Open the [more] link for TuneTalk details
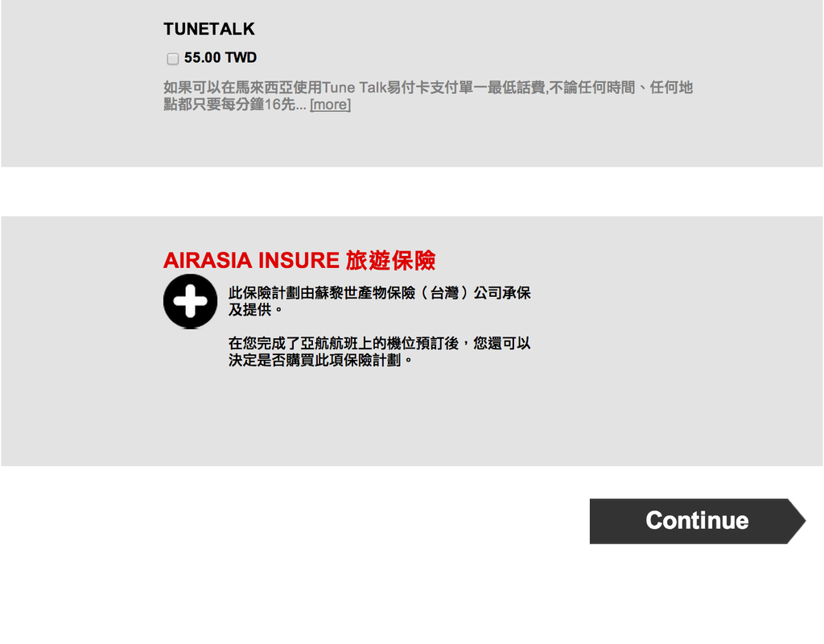Viewport: 824px width, 644px height. [330, 104]
